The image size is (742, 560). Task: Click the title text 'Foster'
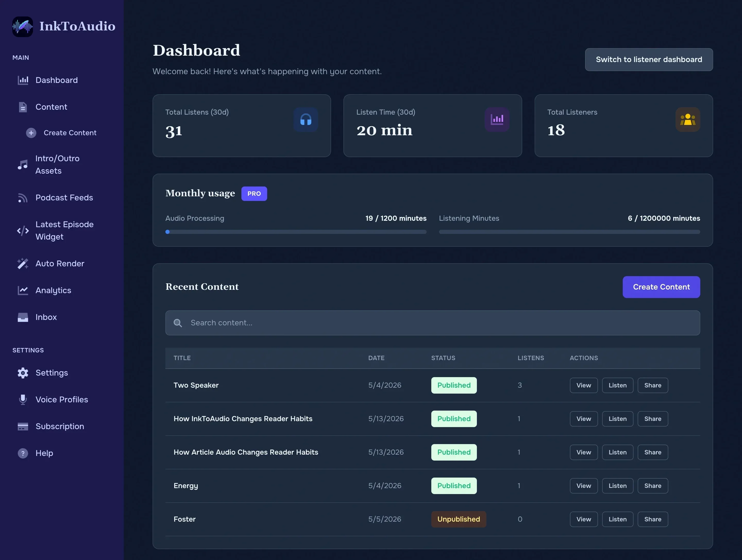(x=184, y=519)
